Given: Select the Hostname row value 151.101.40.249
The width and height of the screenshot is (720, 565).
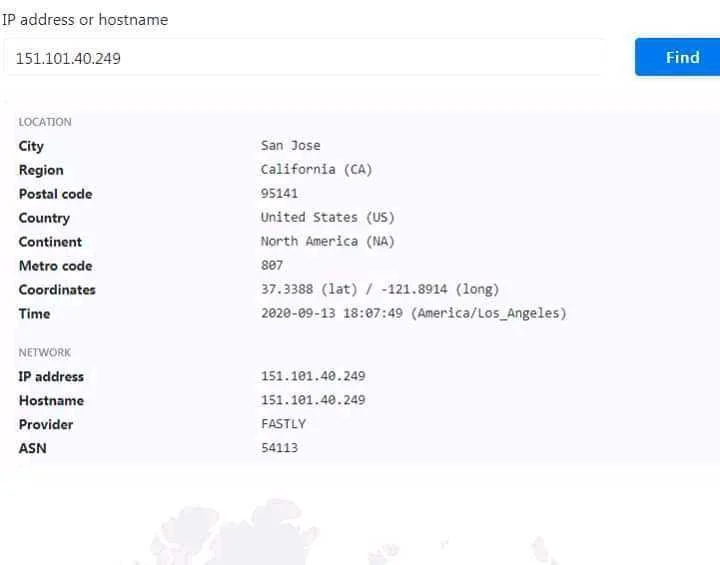Looking at the screenshot, I should (x=313, y=400).
